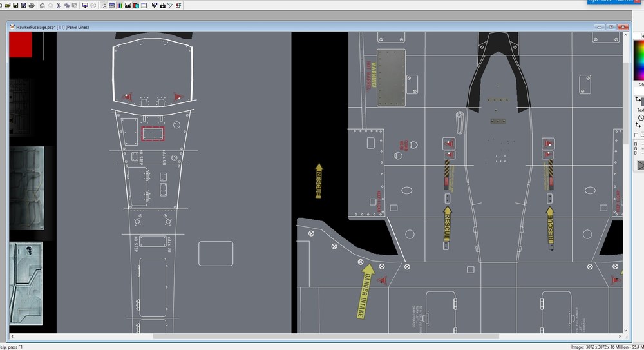Image resolution: width=644 pixels, height=350 pixels.
Task: Toggle the color palette stripes icon
Action: (x=120, y=5)
